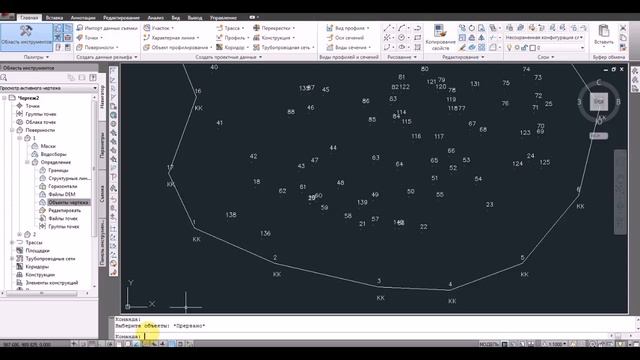Image resolution: width=640 pixels, height=360 pixels.
Task: Open the Поверхности dropdown in the ribbon
Action: click(98, 47)
